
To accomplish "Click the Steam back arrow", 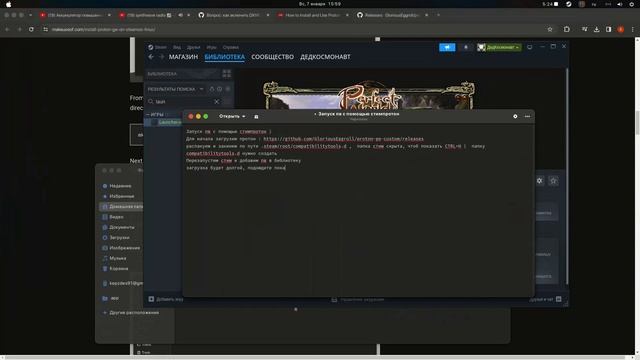I will pos(151,57).
